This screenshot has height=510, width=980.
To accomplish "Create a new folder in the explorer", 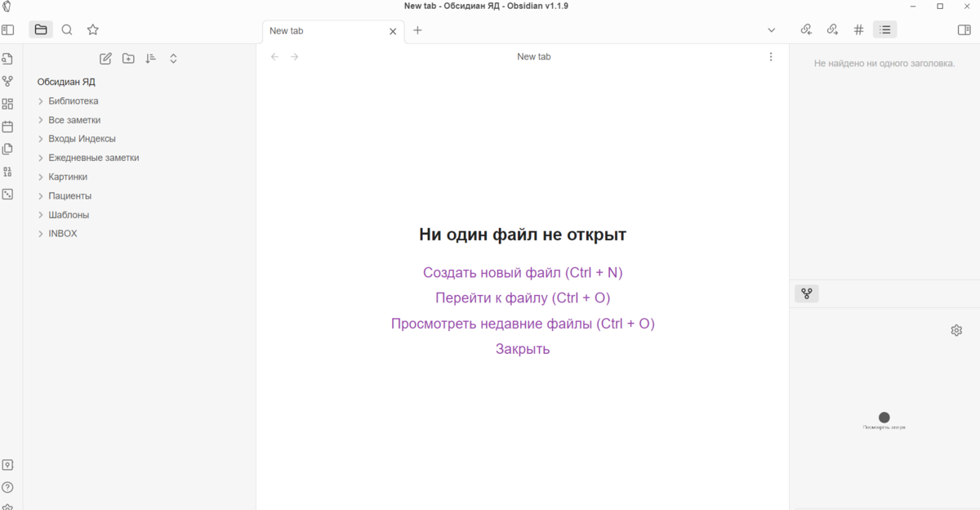I will pos(128,58).
